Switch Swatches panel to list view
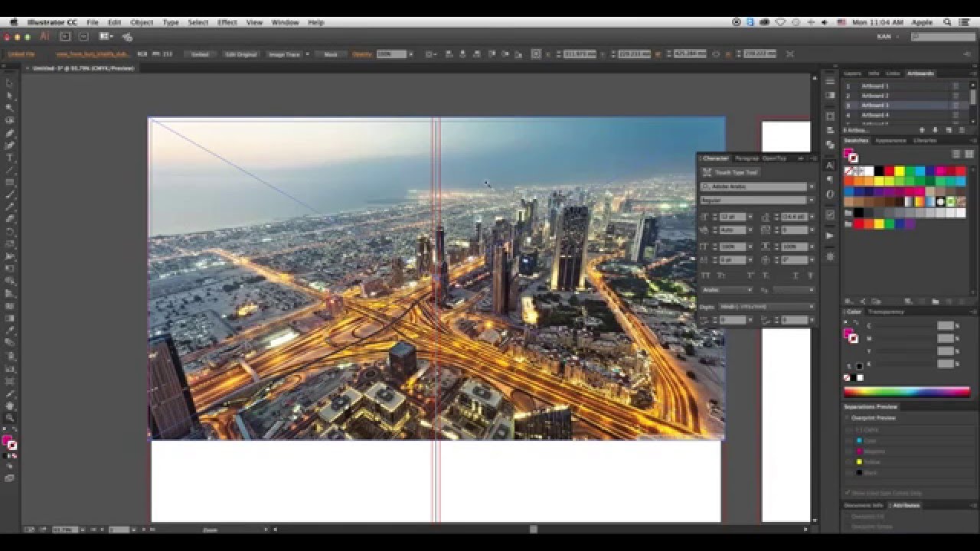 [956, 154]
